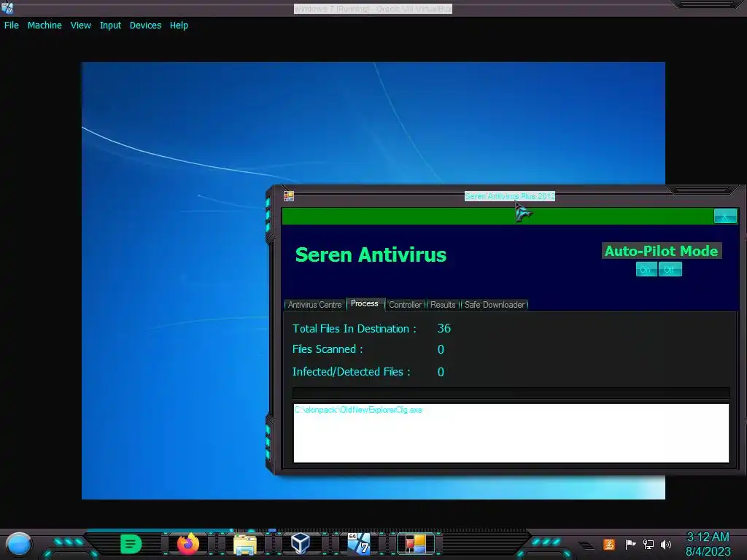Screen dimensions: 747x560
Task: Open the Input menu
Action: (x=110, y=26)
